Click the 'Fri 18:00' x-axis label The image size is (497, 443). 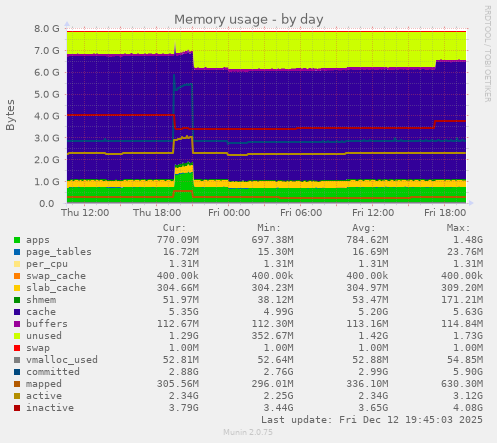445,213
